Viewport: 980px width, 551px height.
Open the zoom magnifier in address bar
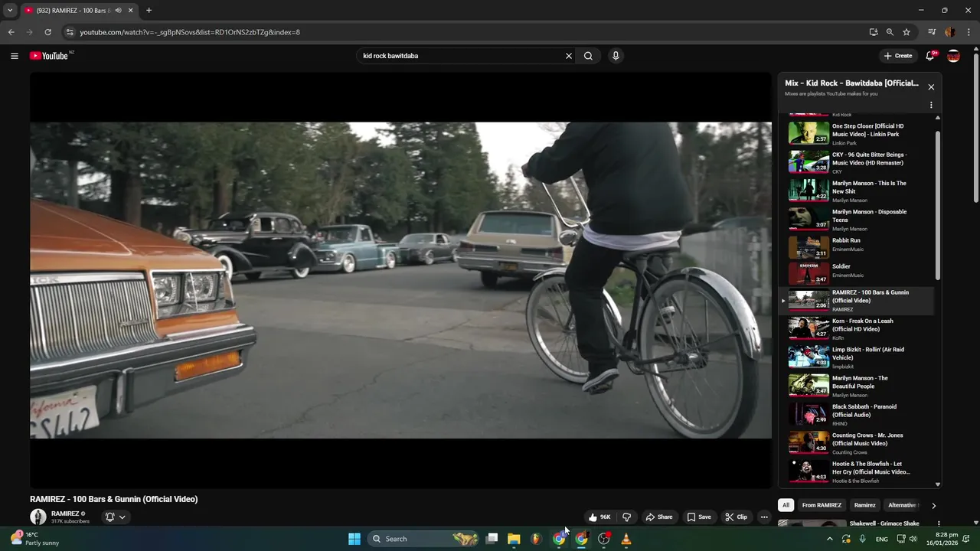point(890,32)
